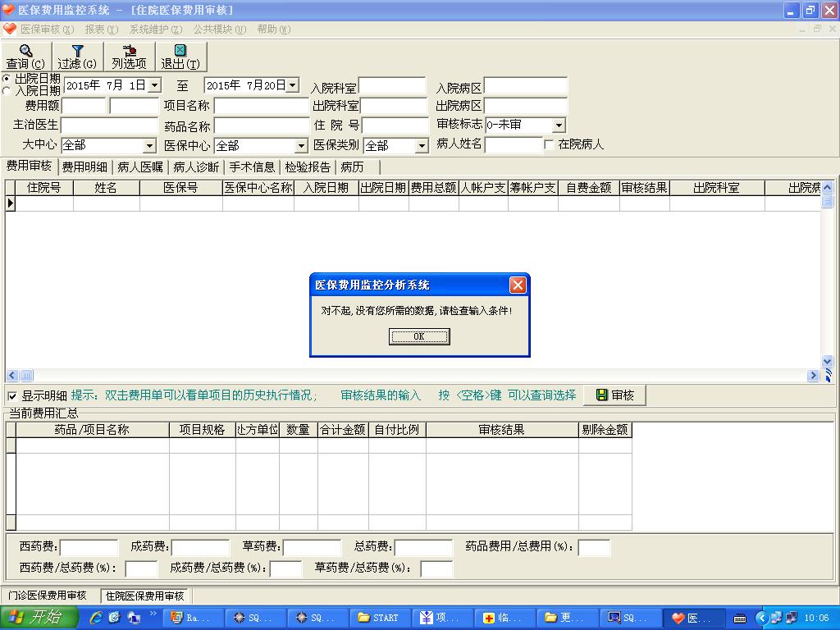840x630 pixels.
Task: Click the 退出 exit toolbar button
Action: click(180, 57)
